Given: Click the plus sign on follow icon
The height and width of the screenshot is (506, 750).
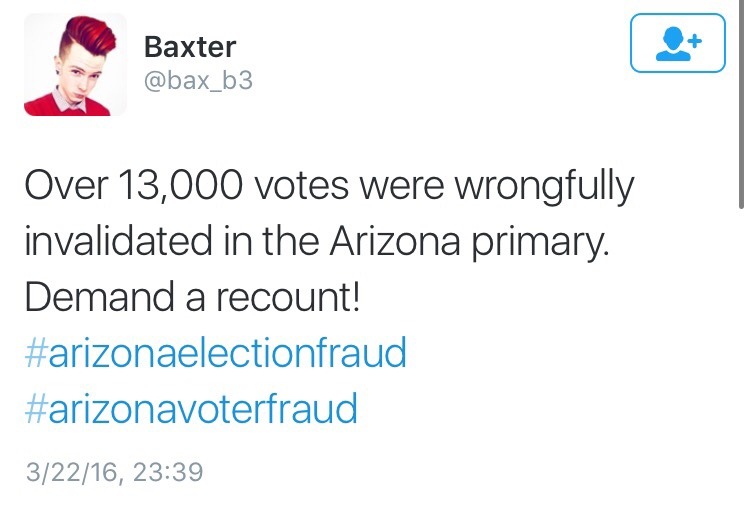Looking at the screenshot, I should tap(694, 35).
